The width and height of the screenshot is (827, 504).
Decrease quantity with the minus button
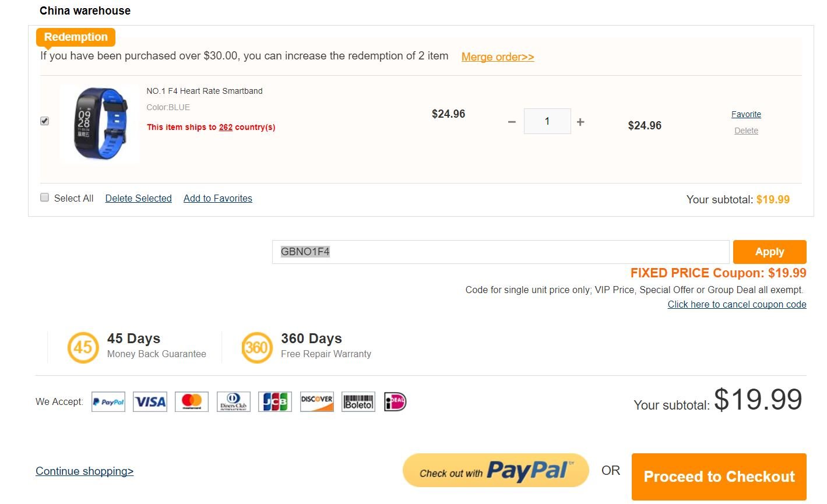pos(512,122)
